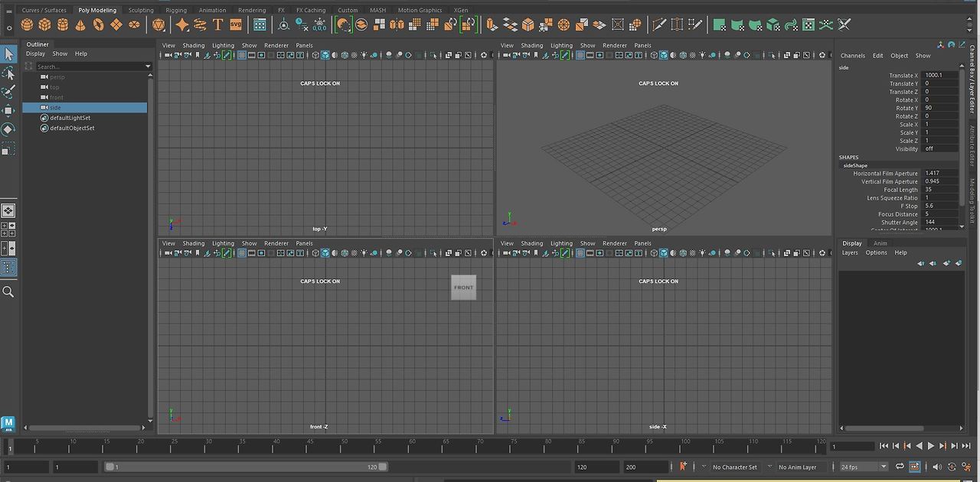Image resolution: width=980 pixels, height=482 pixels.
Task: Activate the Scale tool
Action: [x=9, y=148]
